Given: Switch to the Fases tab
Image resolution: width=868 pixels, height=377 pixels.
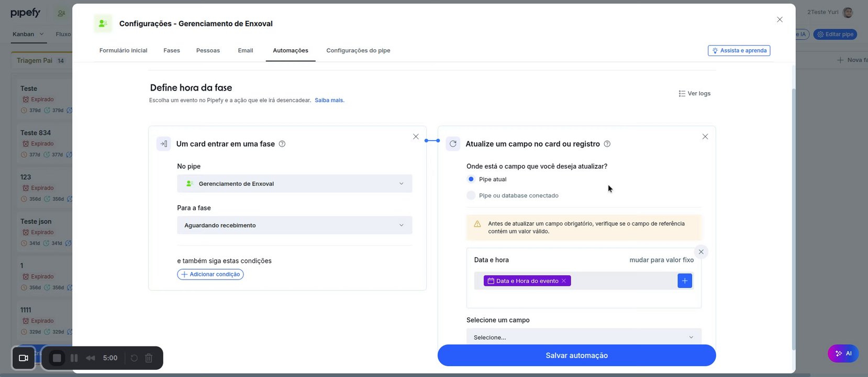Looking at the screenshot, I should point(172,51).
